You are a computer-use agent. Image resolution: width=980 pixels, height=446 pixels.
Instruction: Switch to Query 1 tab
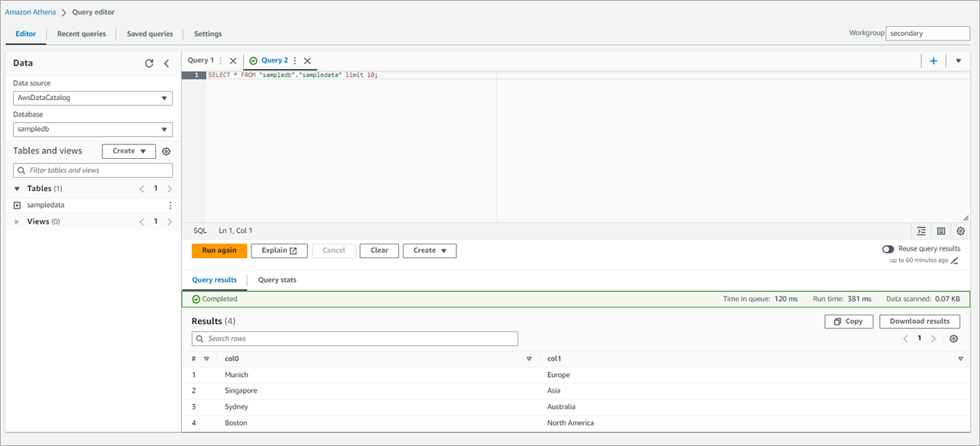pyautogui.click(x=201, y=60)
